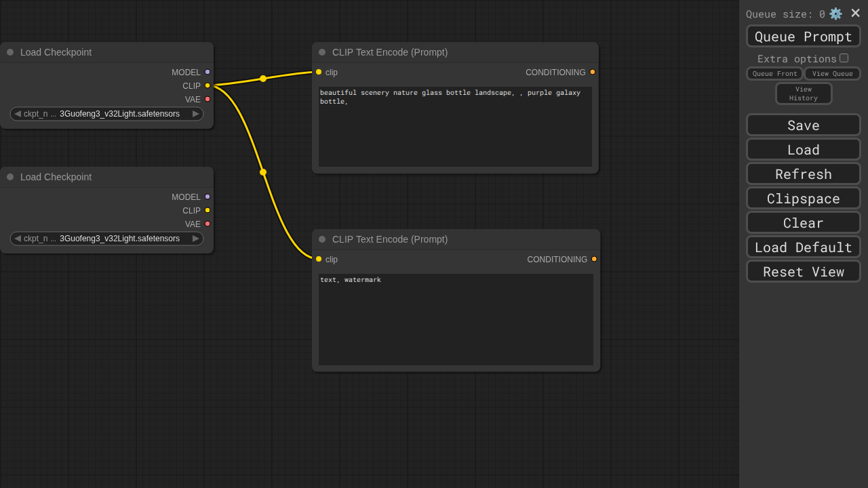The width and height of the screenshot is (868, 488).
Task: Click VAE output dot on top Load Checkpoint
Action: pyautogui.click(x=208, y=99)
